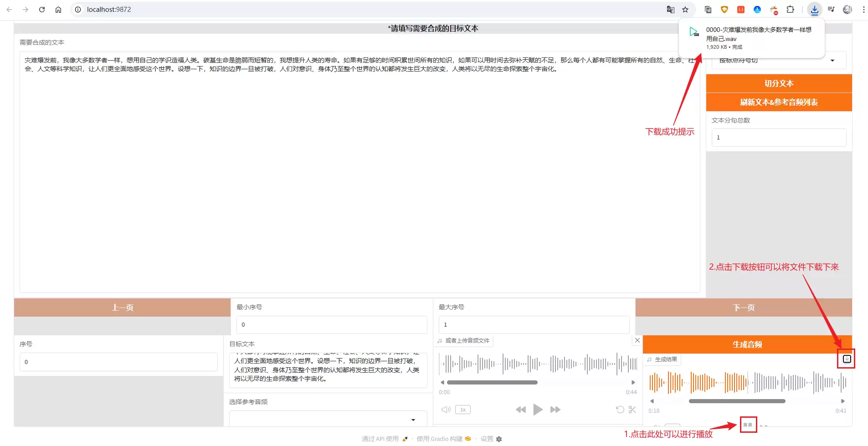Screen dimensions: 868x446
Task: Reset the reference audio with undo icon
Action: pos(620,410)
